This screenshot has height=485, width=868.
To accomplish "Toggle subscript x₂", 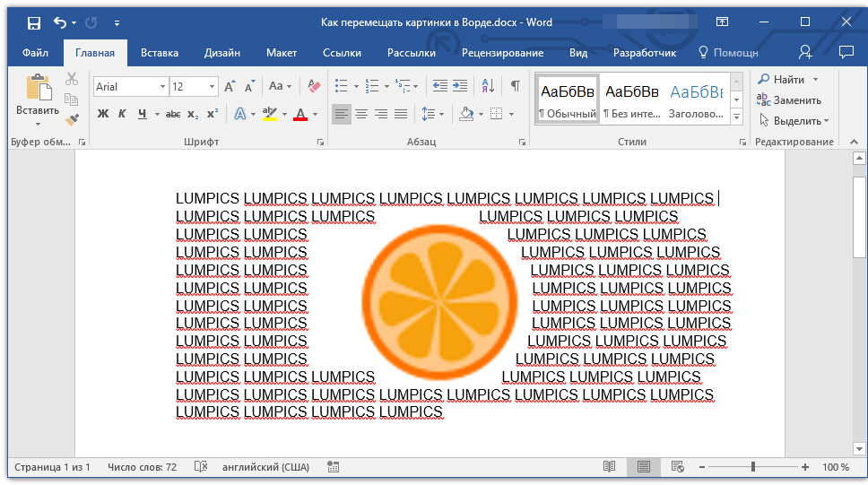I will point(193,114).
